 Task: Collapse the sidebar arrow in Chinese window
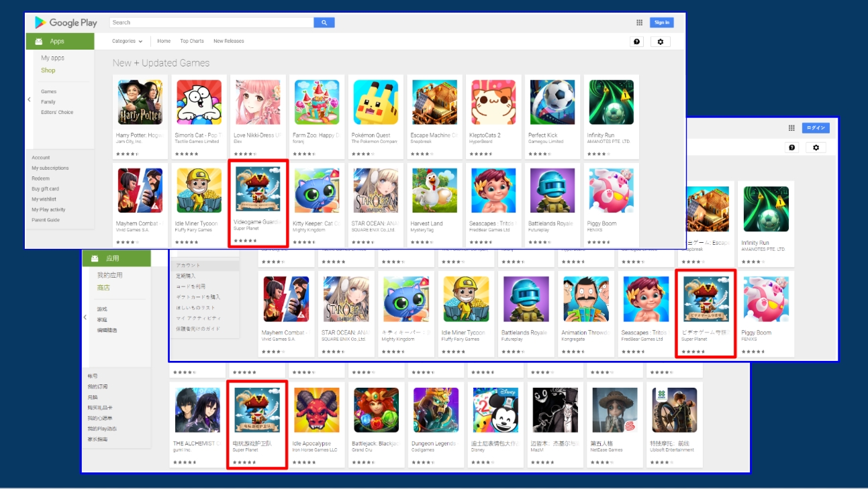pos(85,317)
